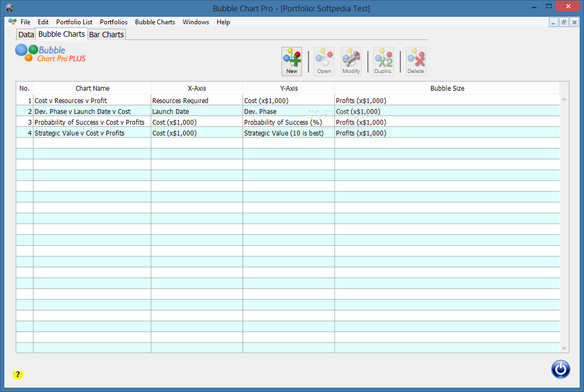The height and width of the screenshot is (392, 584).
Task: Click the 'Resources Required' X-Axis cell
Action: click(x=197, y=100)
